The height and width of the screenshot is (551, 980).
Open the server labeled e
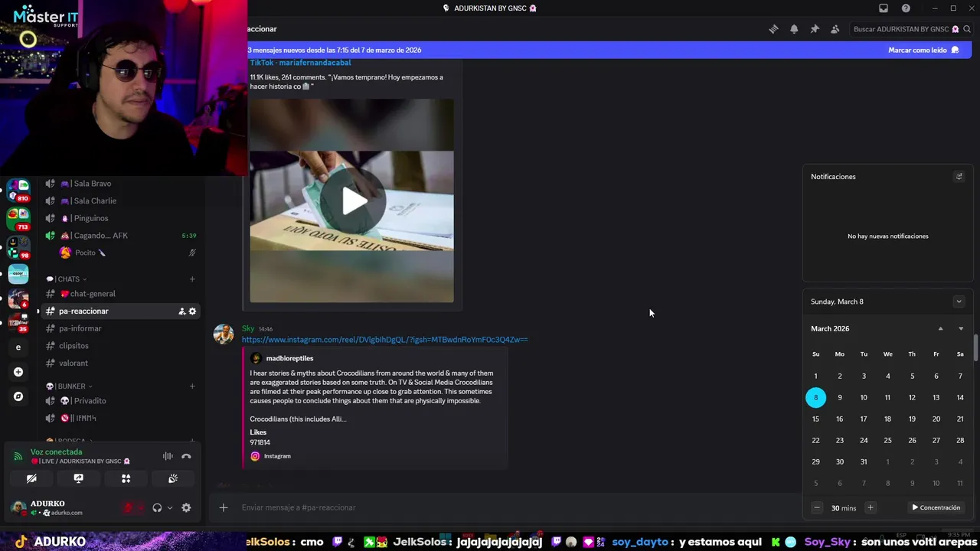pyautogui.click(x=18, y=347)
